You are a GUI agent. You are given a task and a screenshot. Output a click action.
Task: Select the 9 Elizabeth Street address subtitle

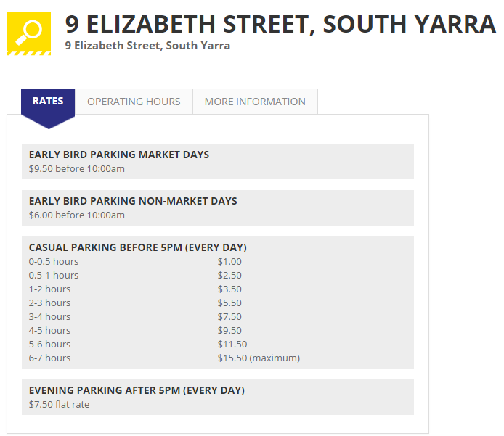click(x=147, y=46)
